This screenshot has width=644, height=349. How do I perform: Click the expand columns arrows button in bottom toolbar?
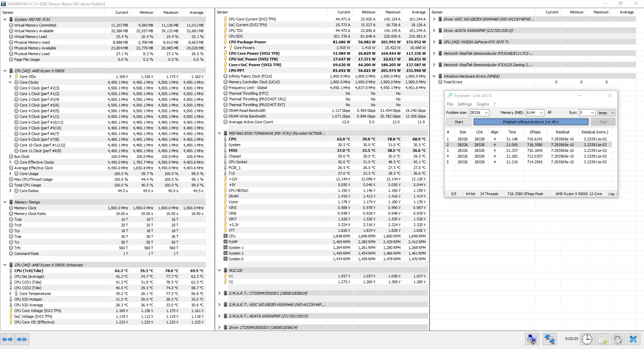(7, 339)
